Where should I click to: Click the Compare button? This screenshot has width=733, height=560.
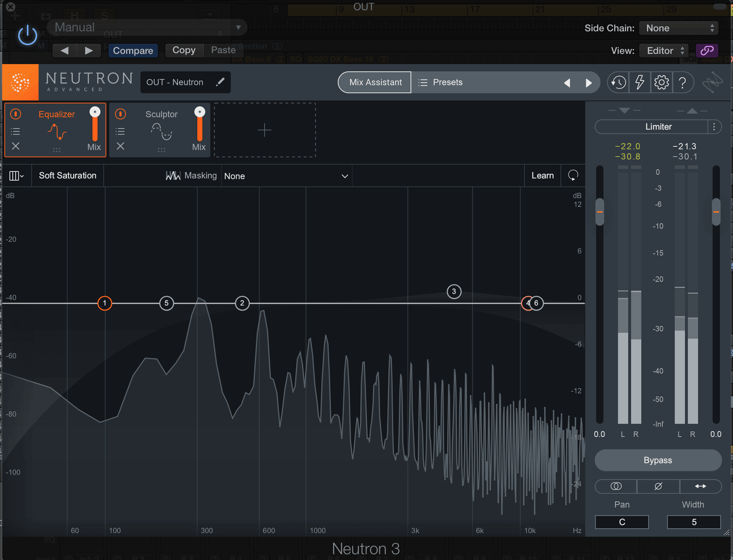point(133,50)
